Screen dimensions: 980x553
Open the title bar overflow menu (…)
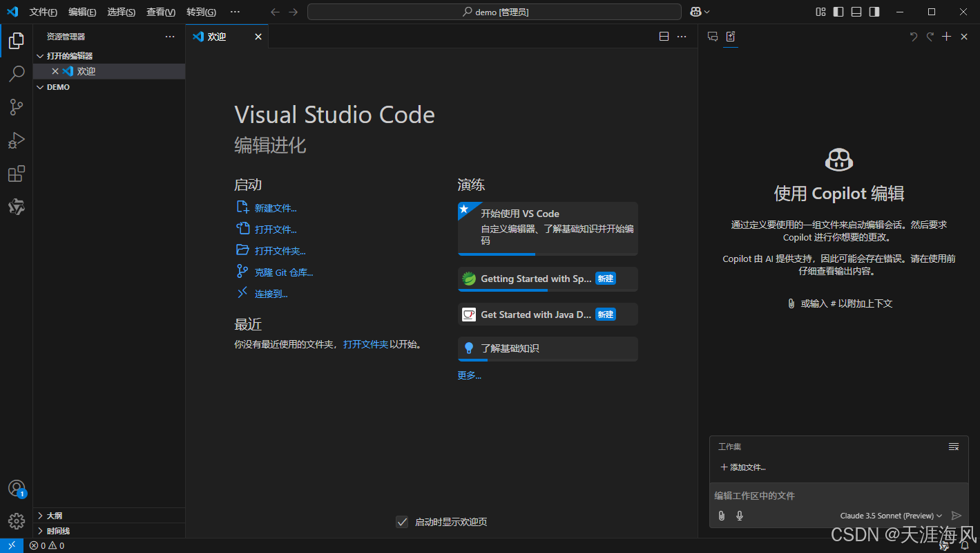(x=236, y=12)
